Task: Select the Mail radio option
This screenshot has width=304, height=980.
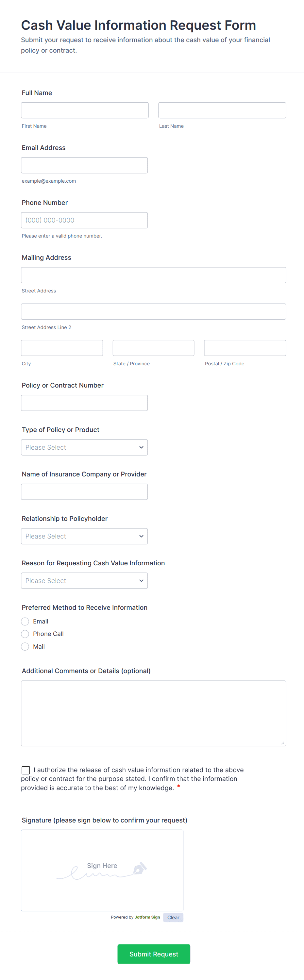Action: [x=25, y=646]
